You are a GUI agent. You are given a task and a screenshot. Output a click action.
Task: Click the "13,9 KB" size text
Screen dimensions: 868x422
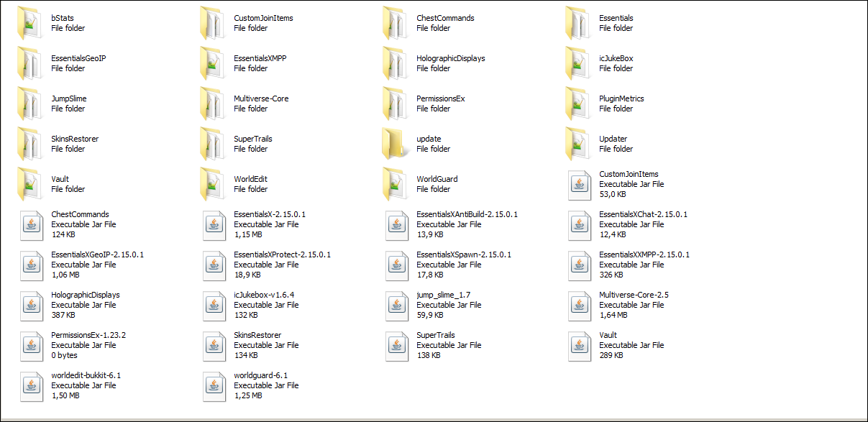coord(430,234)
